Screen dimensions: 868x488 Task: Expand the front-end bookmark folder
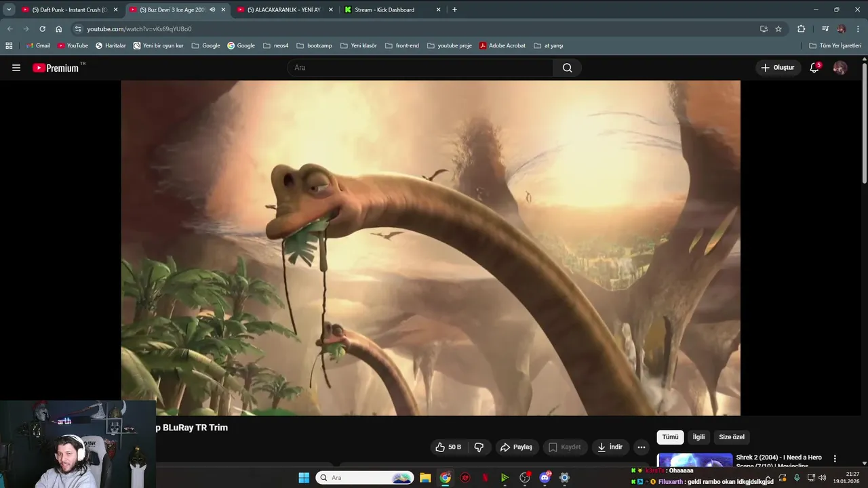[x=401, y=45]
